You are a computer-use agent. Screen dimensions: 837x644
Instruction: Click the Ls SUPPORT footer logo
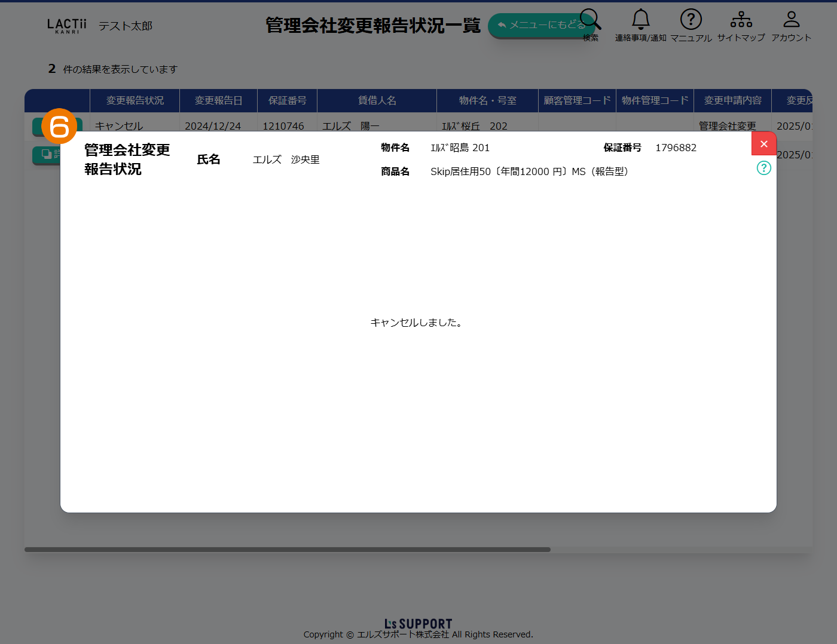pos(418,624)
